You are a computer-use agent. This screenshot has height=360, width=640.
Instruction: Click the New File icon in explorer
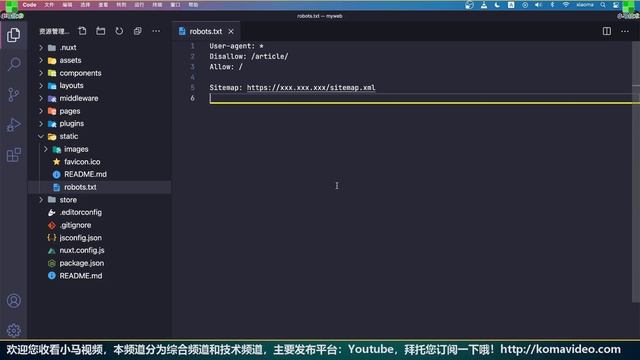82,31
